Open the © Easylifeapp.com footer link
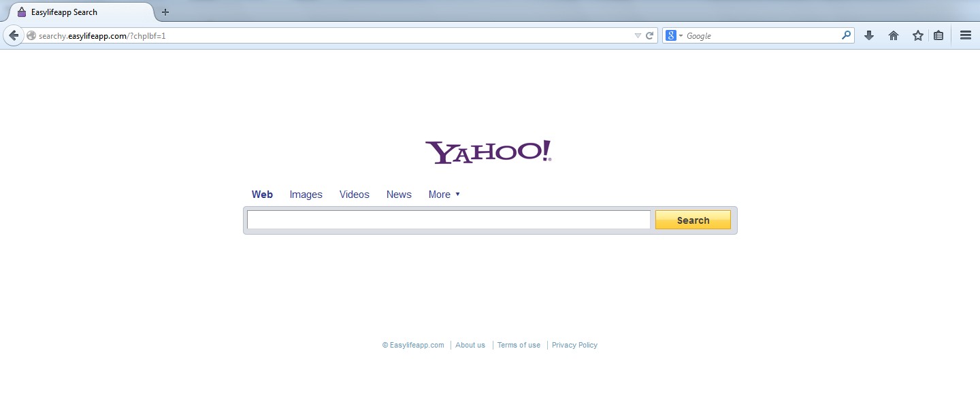 413,345
